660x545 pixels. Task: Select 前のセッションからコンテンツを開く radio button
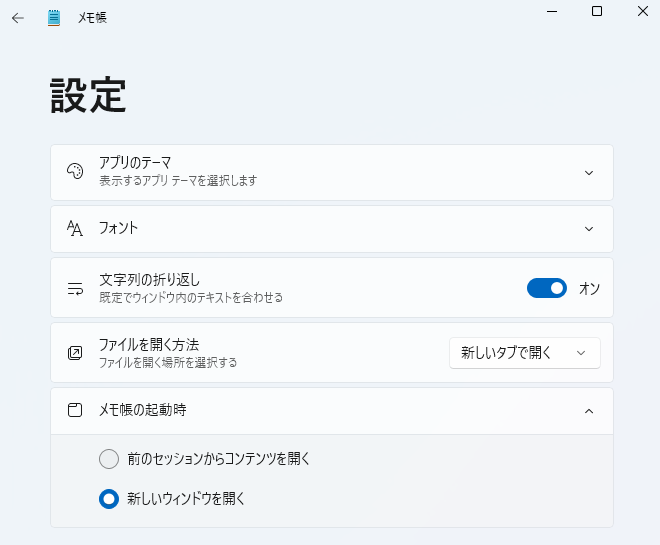109,459
